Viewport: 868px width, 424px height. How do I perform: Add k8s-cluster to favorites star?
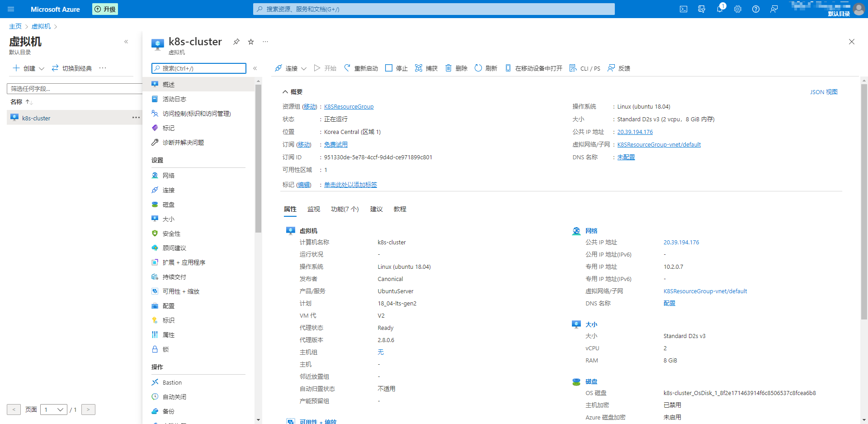point(251,42)
